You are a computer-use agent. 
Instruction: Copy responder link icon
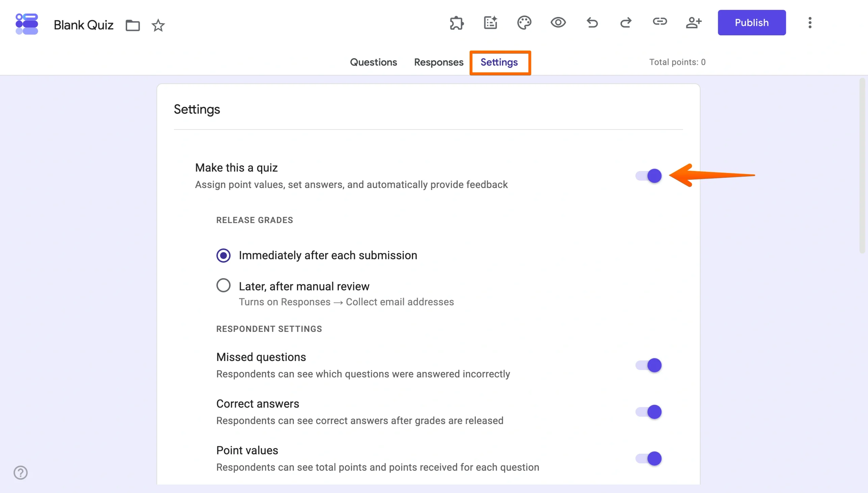[x=660, y=22]
